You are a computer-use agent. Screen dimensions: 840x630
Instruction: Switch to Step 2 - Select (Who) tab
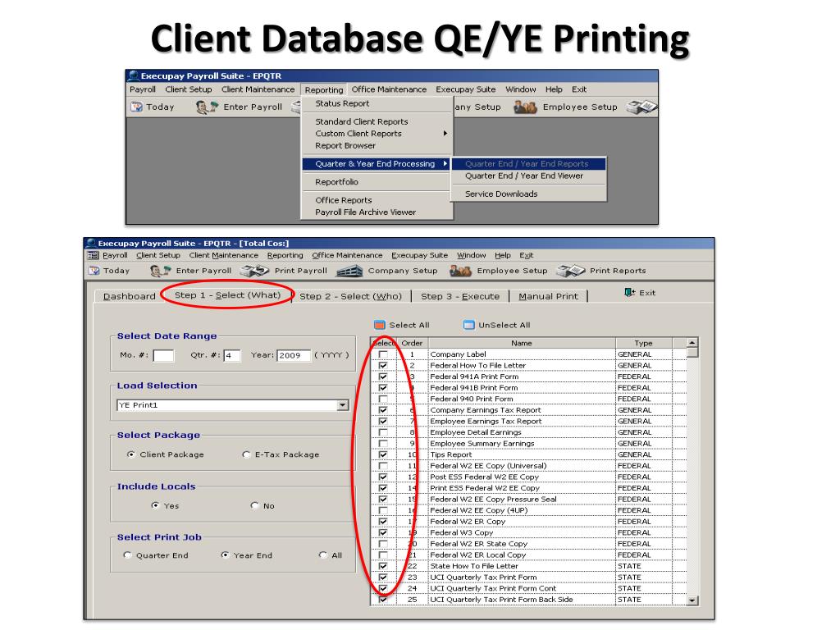click(x=350, y=296)
